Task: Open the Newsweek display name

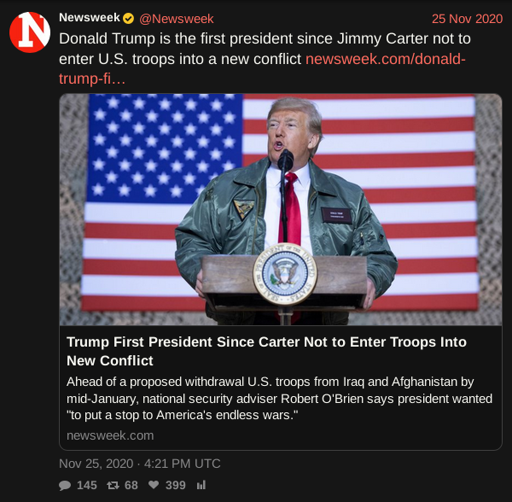Action: tap(89, 18)
